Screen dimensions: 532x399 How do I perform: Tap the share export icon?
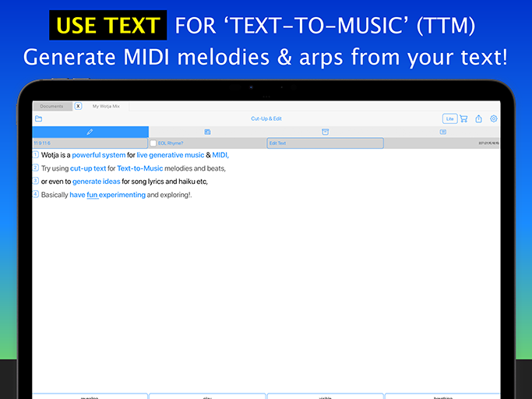point(479,118)
